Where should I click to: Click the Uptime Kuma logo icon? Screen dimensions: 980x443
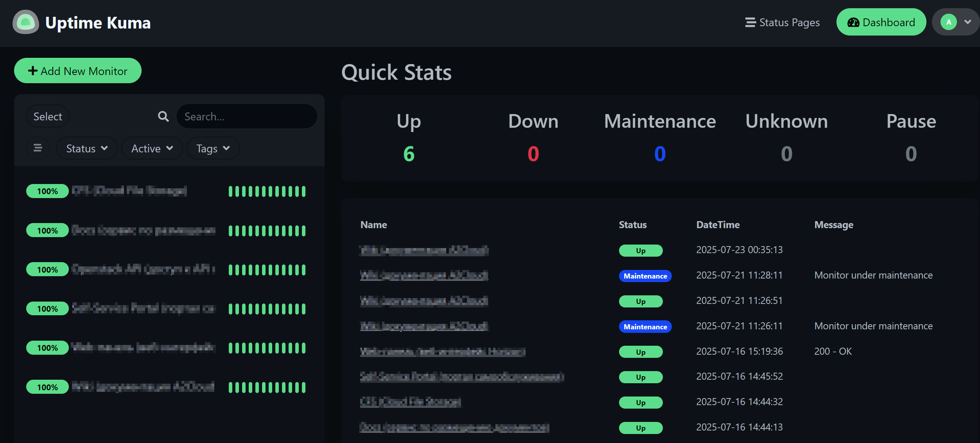(x=26, y=22)
